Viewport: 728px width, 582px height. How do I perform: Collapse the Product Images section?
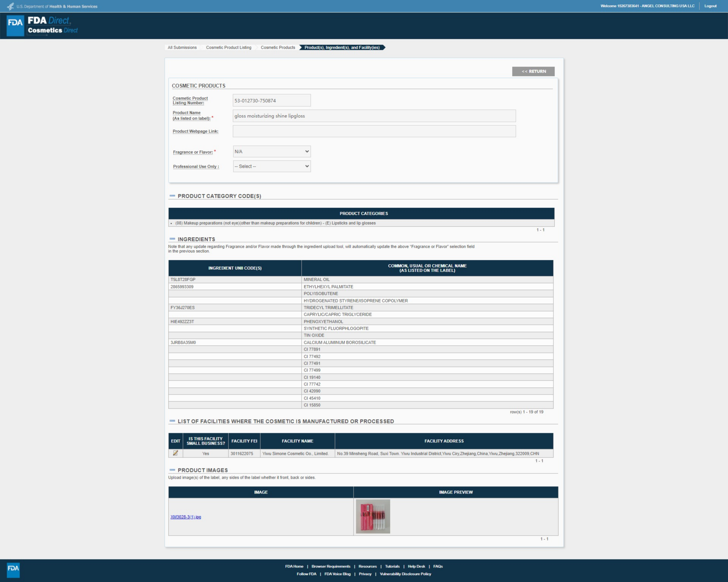coord(172,470)
